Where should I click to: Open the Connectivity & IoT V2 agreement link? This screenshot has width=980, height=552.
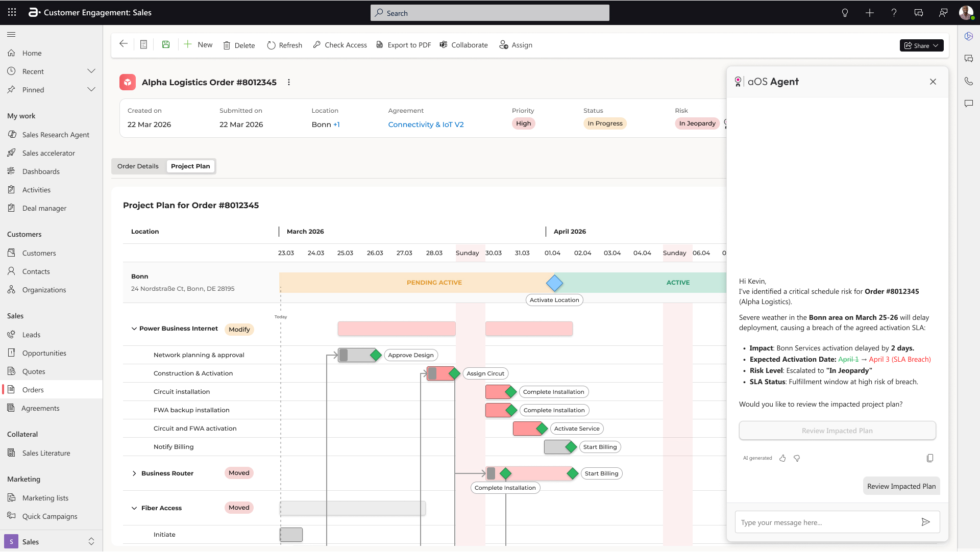tap(426, 124)
